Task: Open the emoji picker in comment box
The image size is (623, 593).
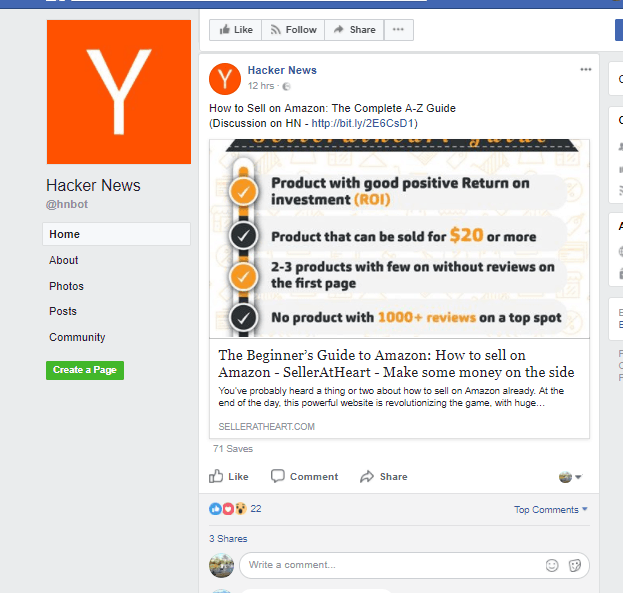Action: pos(552,565)
